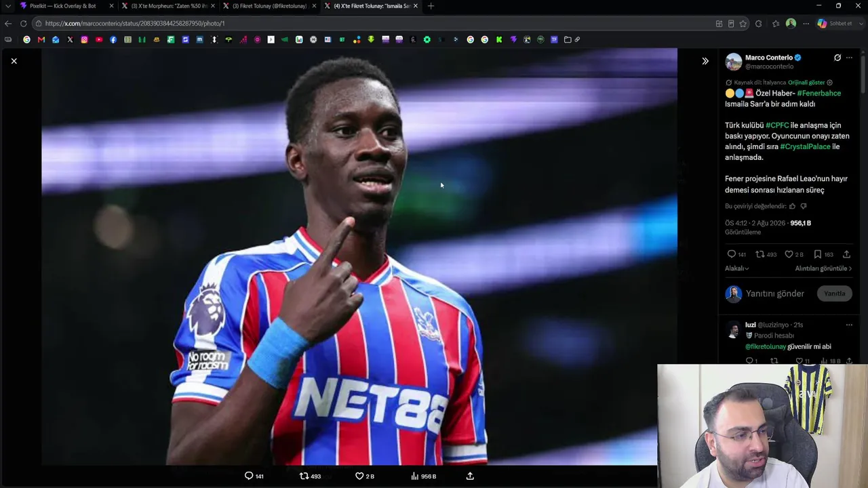View analytics under the photo
The width and height of the screenshot is (868, 488).
[x=415, y=476]
